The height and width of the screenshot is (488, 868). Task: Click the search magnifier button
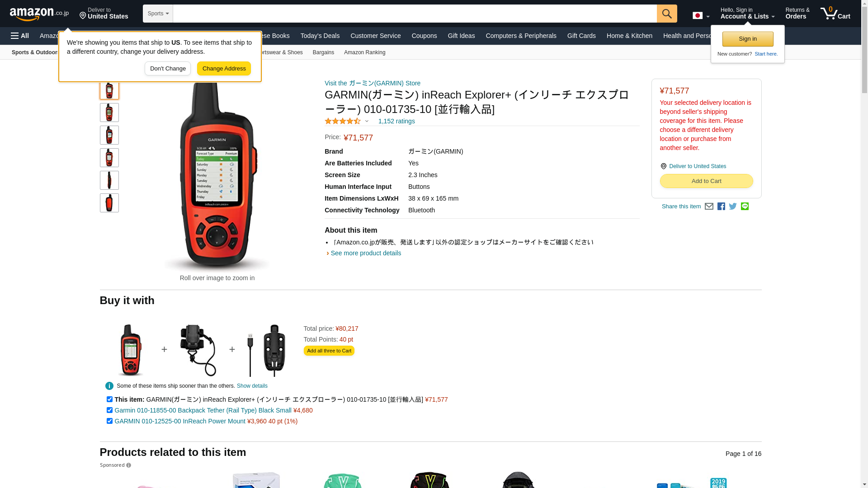[667, 14]
